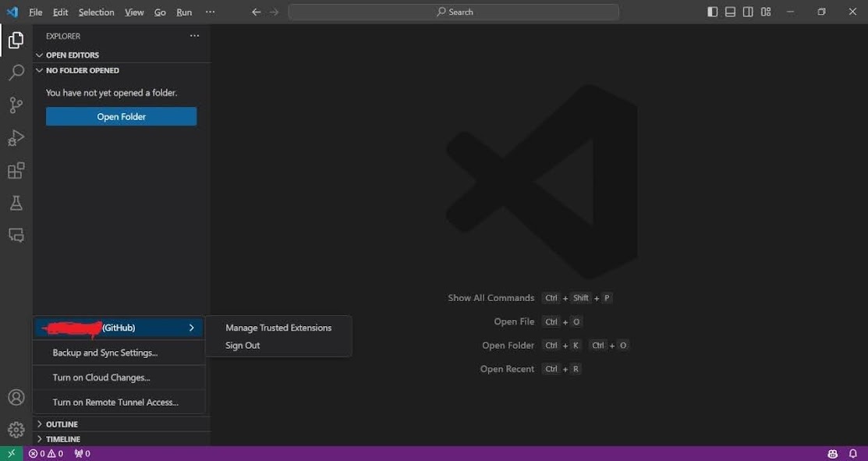Screen dimensions: 868x461
Task: Click the ports forwarded status item
Action: point(82,454)
